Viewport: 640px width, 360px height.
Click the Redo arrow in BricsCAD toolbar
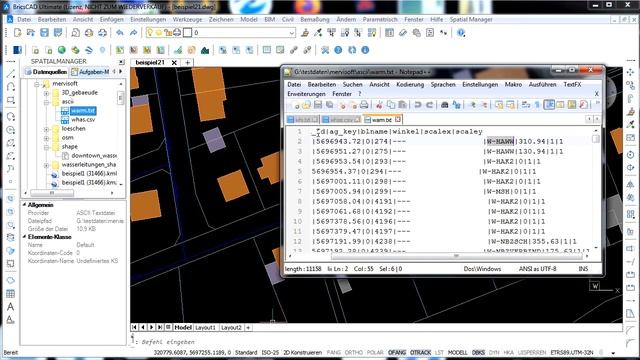click(133, 33)
